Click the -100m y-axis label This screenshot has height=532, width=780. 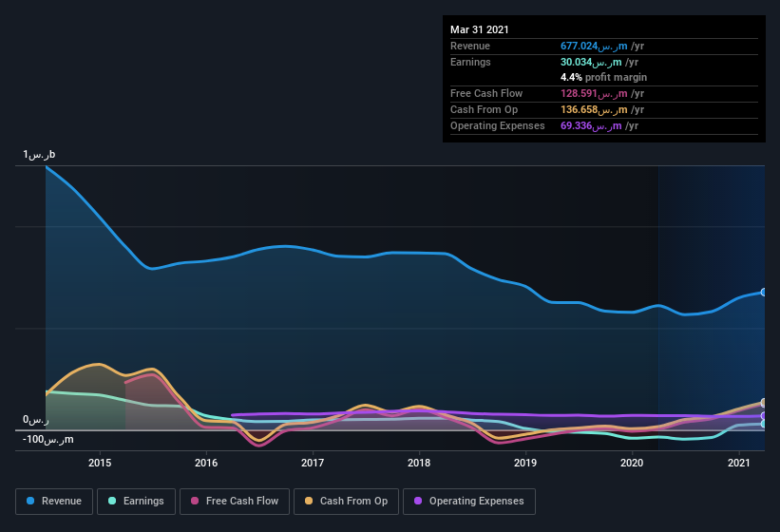48,440
